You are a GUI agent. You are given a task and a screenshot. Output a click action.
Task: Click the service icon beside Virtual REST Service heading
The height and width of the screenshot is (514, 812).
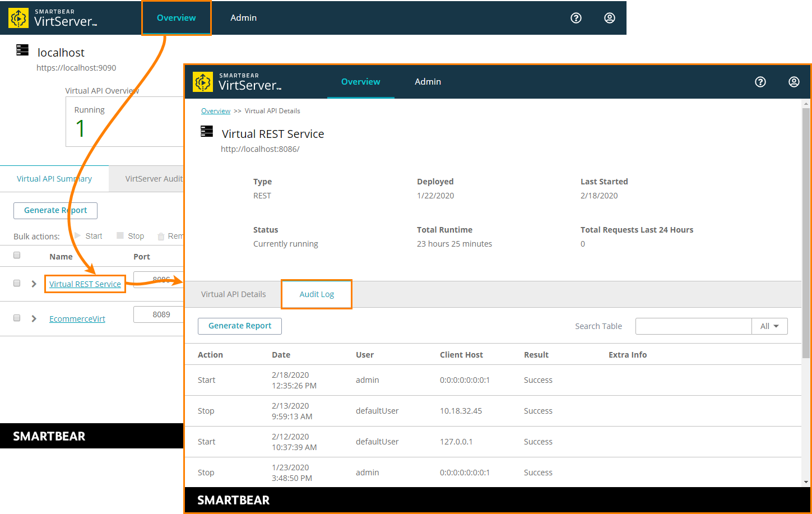[x=206, y=131]
